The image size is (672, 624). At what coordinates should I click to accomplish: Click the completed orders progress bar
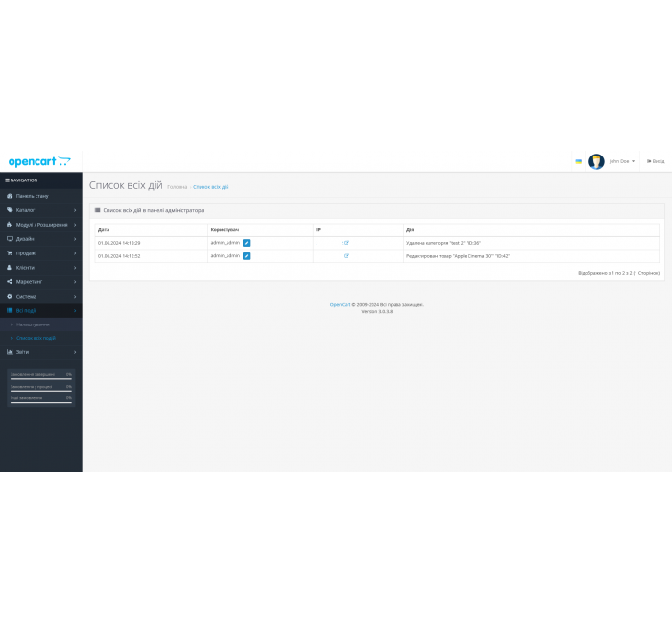(x=41, y=379)
